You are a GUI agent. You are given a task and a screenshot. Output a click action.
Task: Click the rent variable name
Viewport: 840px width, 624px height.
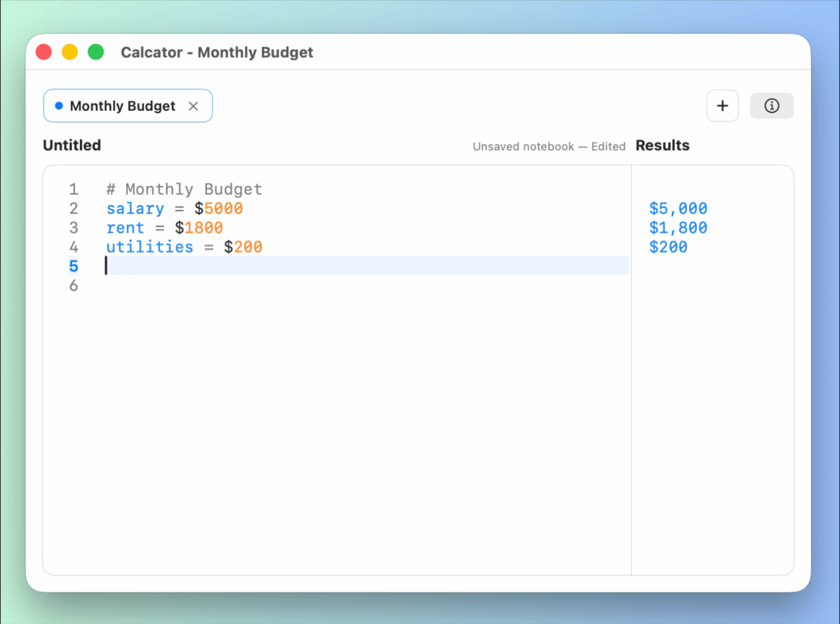[x=125, y=227]
